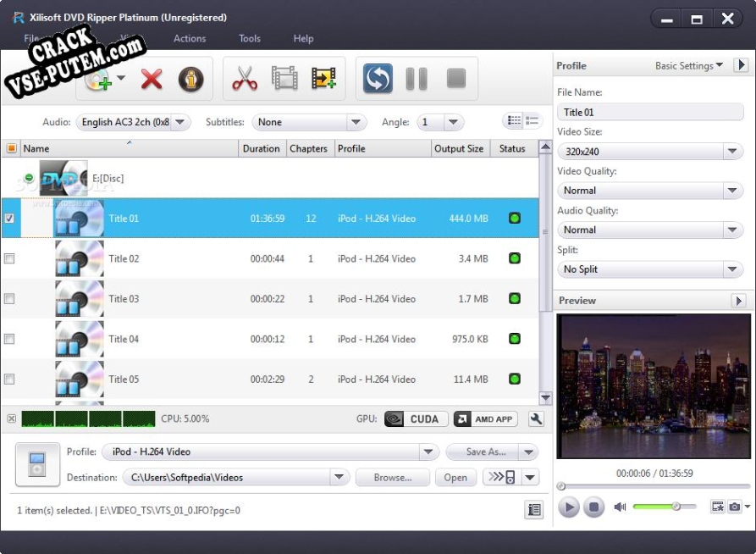Open the Video Size 320x240 dropdown

(x=649, y=152)
